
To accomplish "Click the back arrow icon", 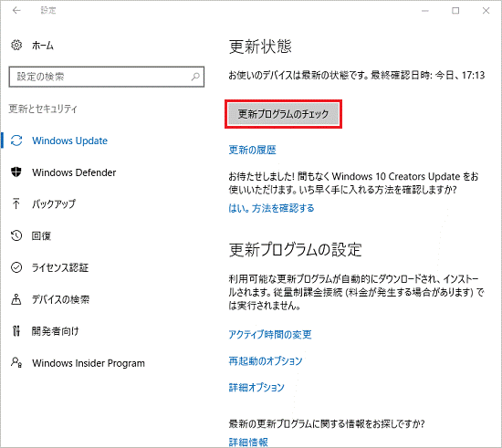I will [16, 11].
